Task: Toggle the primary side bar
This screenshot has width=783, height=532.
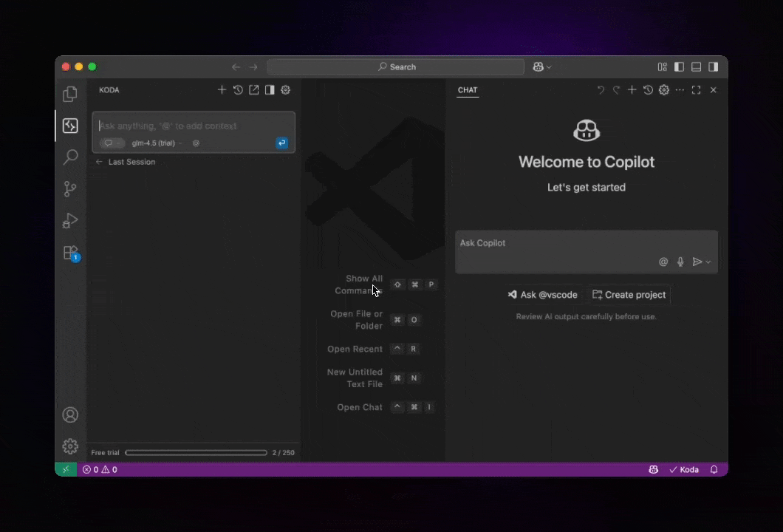Action: (x=679, y=66)
